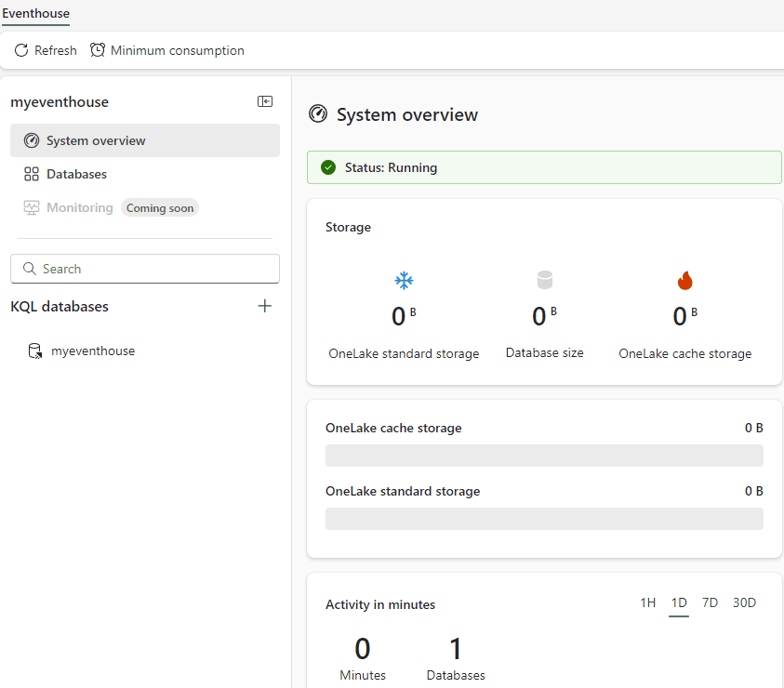This screenshot has height=688, width=784.
Task: Open Minimum consumption settings
Action: coord(167,50)
